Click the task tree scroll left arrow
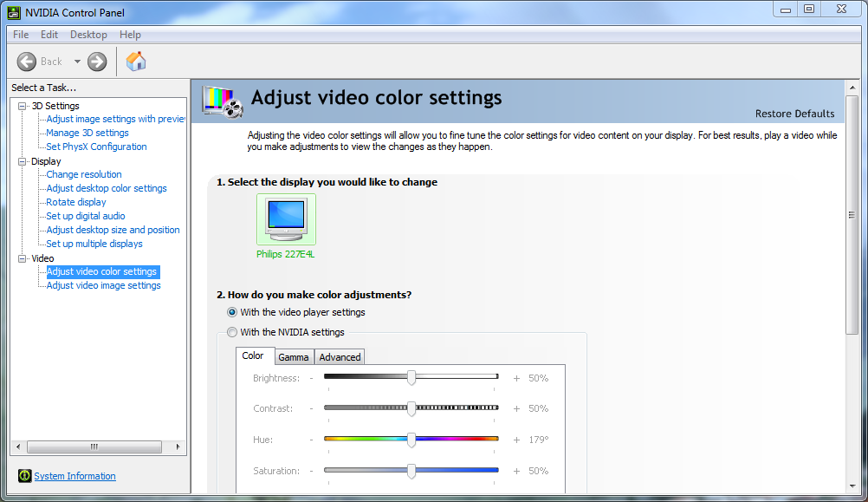Viewport: 868px width, 502px height. [18, 447]
